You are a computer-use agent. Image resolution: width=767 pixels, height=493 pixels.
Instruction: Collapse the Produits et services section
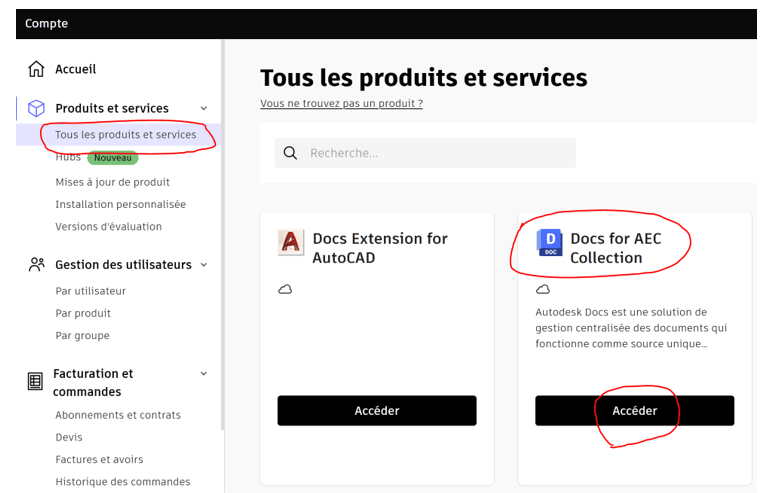pos(204,108)
